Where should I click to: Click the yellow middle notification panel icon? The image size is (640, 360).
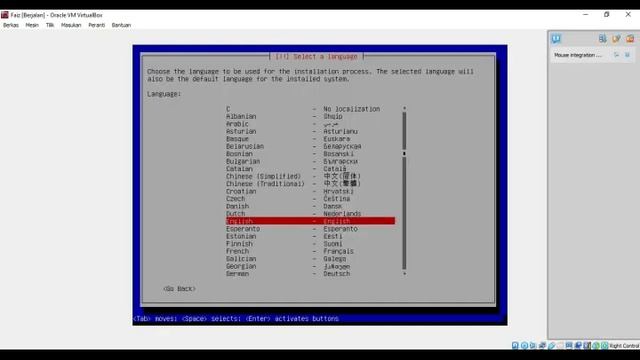coord(616,39)
